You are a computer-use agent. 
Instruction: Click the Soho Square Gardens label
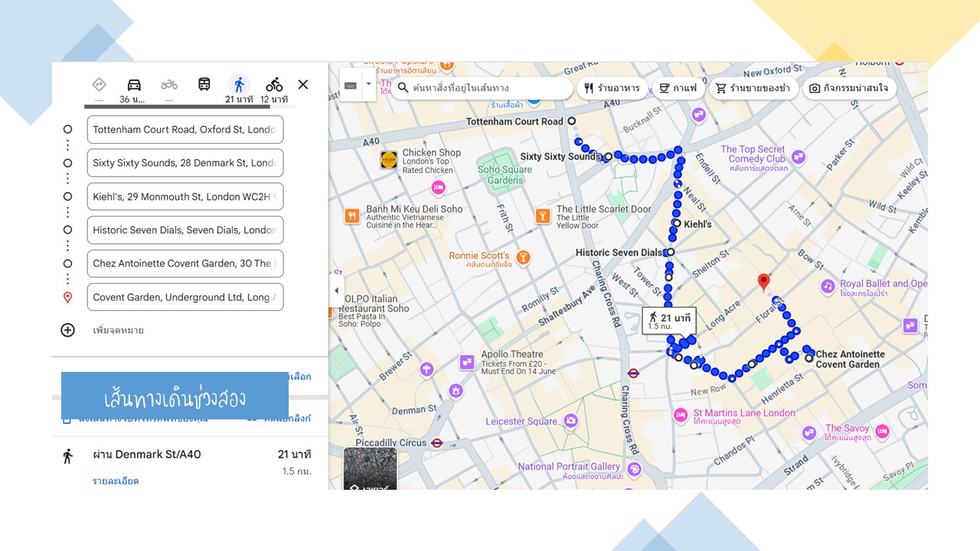tap(505, 175)
